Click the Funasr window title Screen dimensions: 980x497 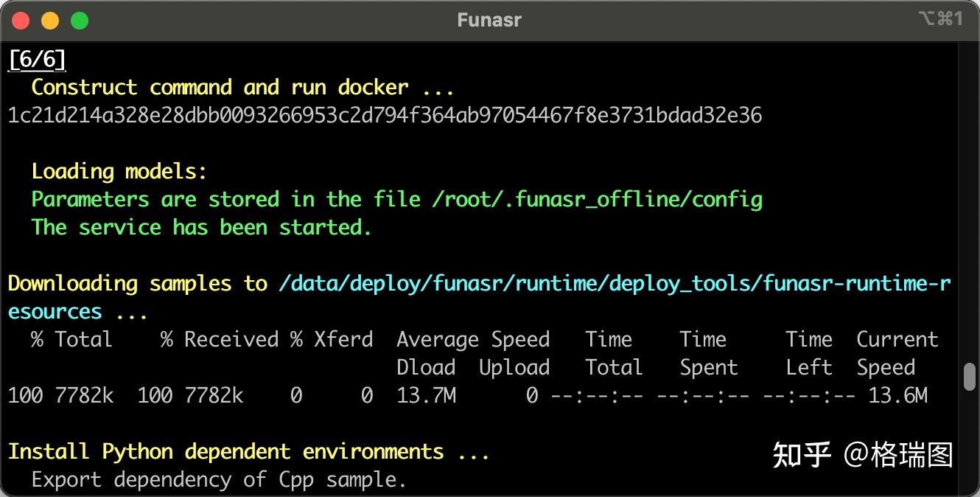click(x=489, y=20)
